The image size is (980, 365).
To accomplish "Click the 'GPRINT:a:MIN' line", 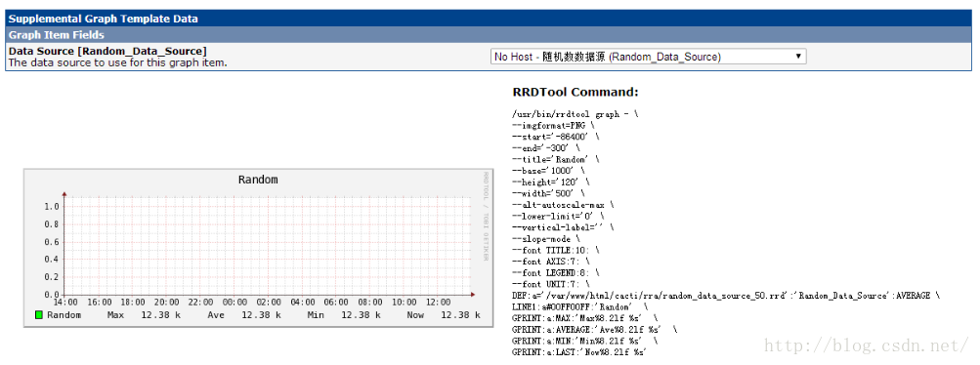I will click(585, 342).
